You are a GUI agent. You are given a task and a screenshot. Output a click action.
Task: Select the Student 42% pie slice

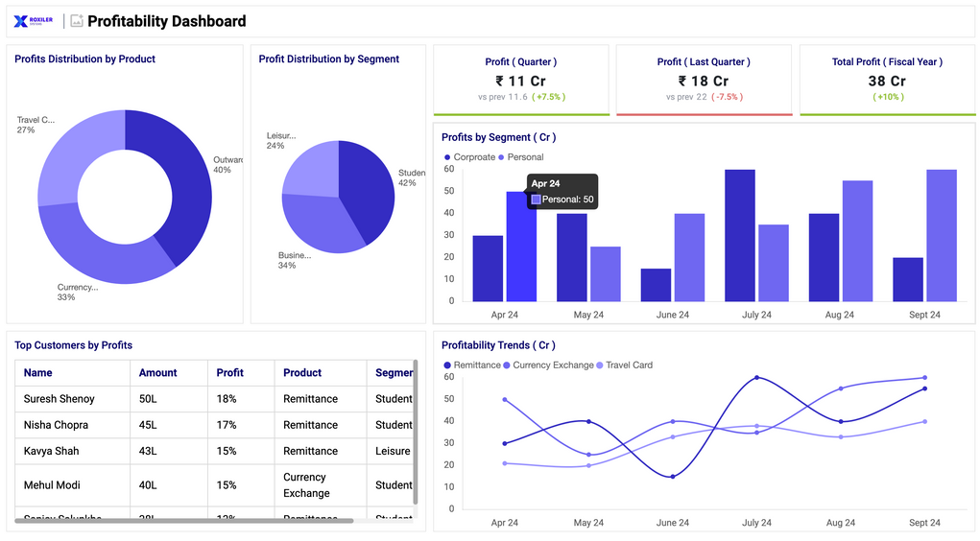click(x=370, y=187)
